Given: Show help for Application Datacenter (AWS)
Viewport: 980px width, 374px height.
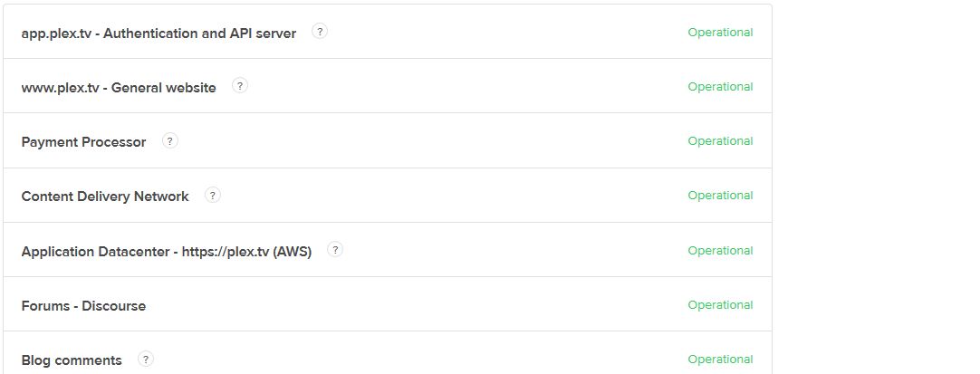Looking at the screenshot, I should (335, 250).
